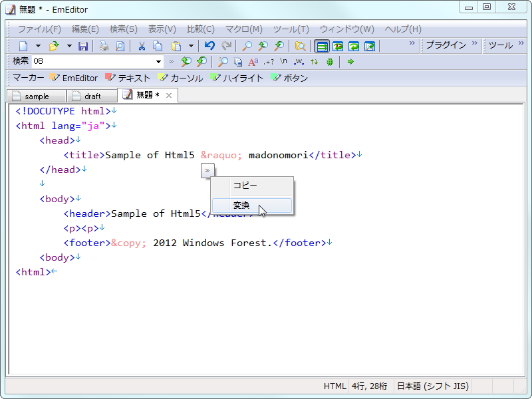Open the 表示(V) menu
Screen dimensions: 532x399
pos(162,29)
